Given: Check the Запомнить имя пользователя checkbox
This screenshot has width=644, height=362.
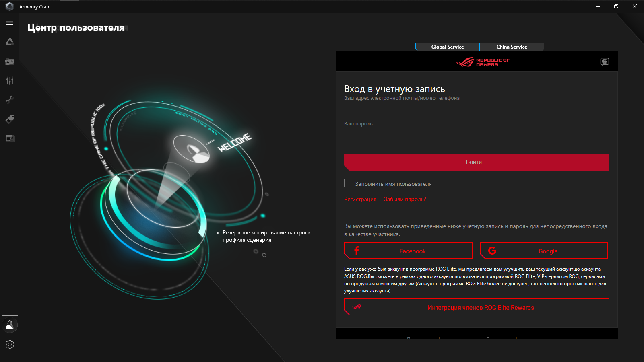Looking at the screenshot, I should 348,183.
